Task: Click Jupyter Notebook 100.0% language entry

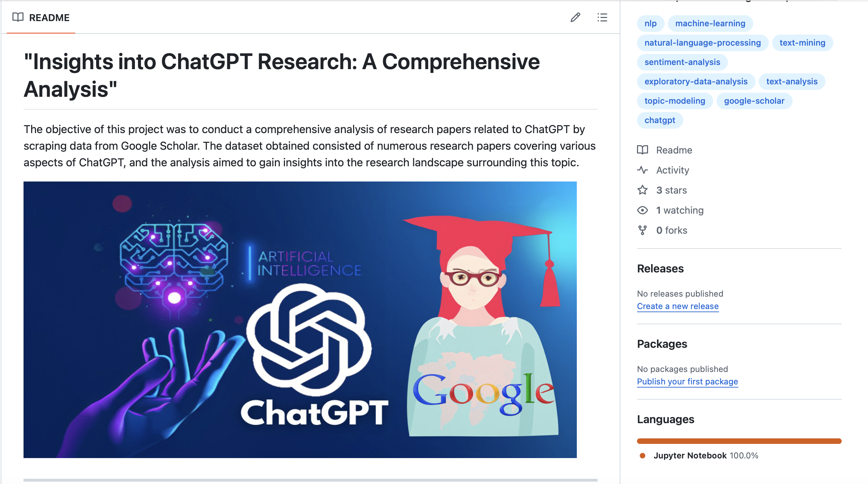Action: tap(699, 456)
